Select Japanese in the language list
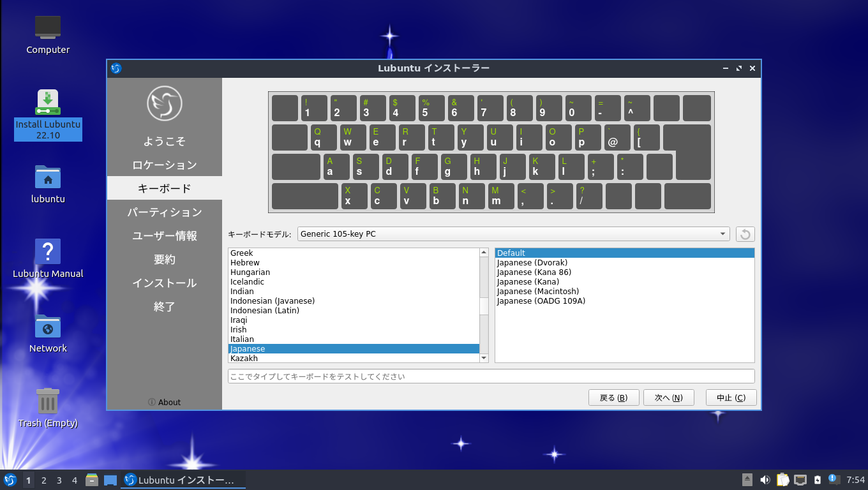The image size is (868, 490). [x=354, y=349]
